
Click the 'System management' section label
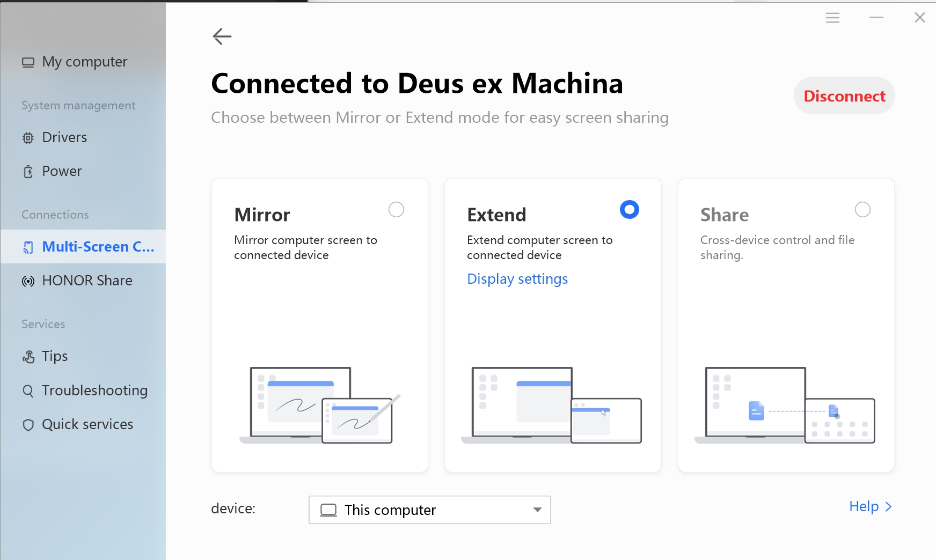[78, 106]
